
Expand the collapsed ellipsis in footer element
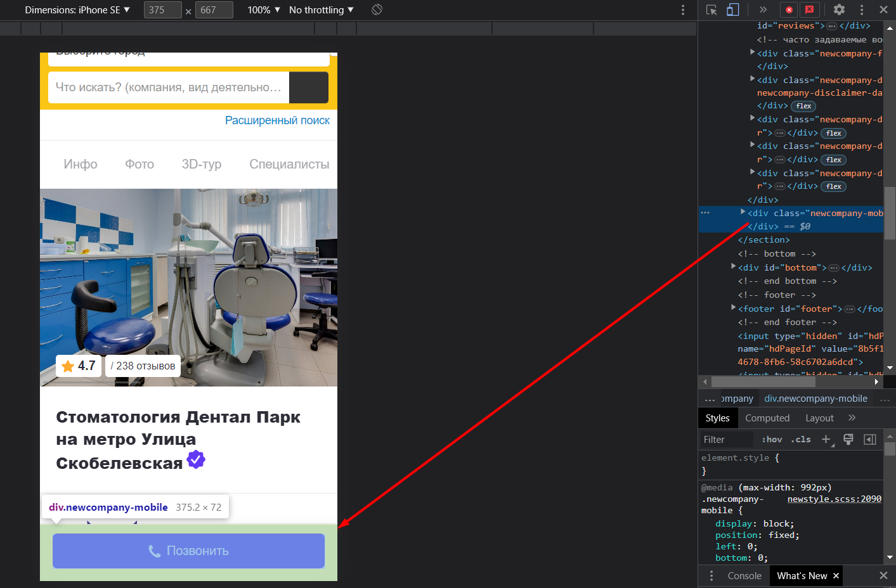pyautogui.click(x=850, y=309)
